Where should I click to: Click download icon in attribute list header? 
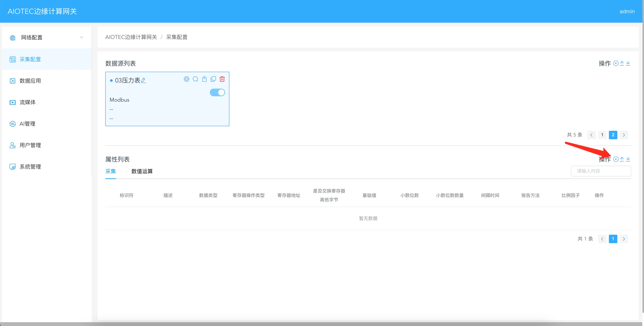click(628, 159)
